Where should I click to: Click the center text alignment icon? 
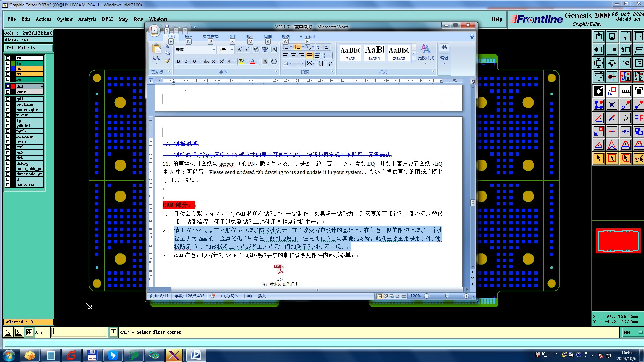coord(293,55)
